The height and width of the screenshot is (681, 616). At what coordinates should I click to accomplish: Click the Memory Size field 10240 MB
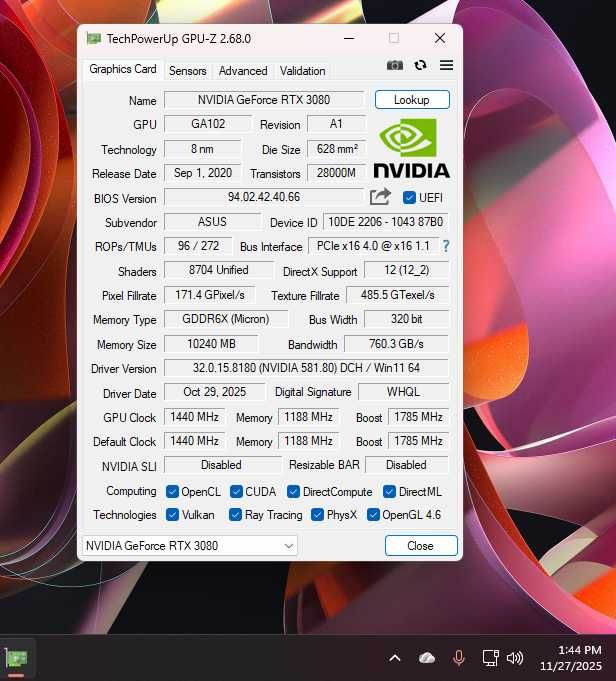[211, 344]
